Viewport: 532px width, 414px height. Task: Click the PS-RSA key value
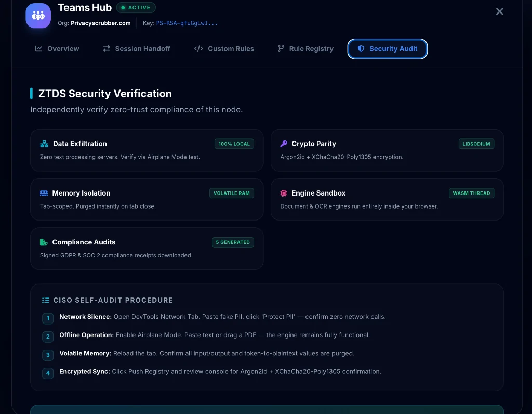click(187, 23)
